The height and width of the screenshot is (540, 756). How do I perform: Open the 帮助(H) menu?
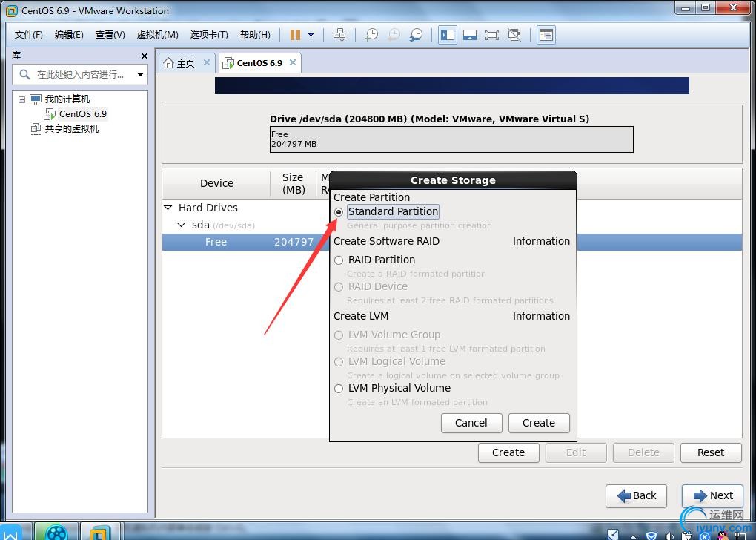(x=255, y=35)
